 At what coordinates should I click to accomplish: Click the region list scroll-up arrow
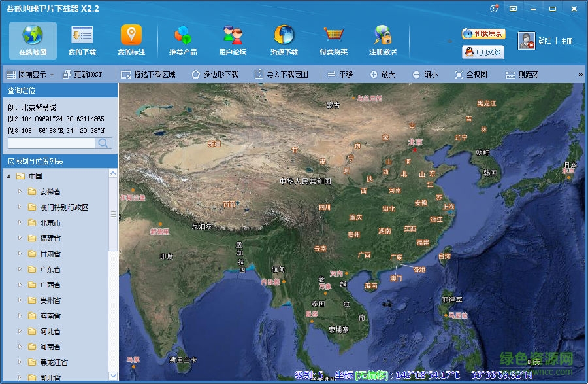[x=113, y=173]
